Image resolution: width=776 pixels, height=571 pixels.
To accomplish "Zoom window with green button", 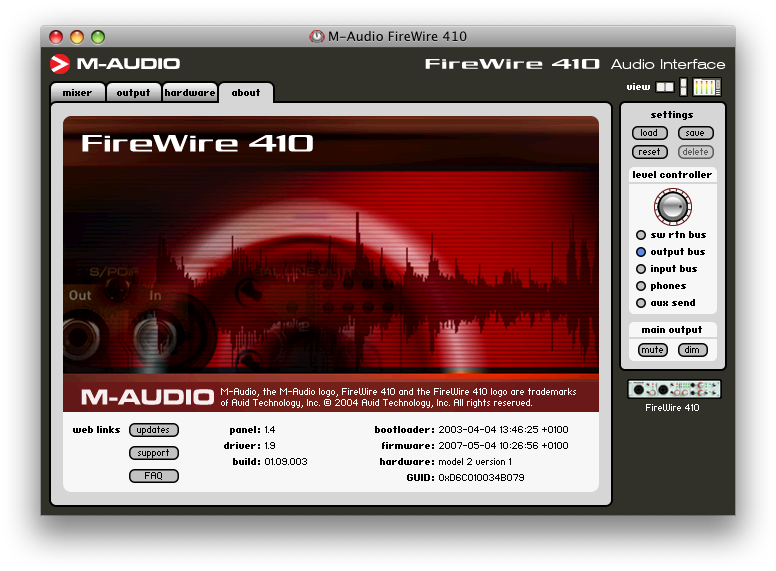I will coord(98,37).
